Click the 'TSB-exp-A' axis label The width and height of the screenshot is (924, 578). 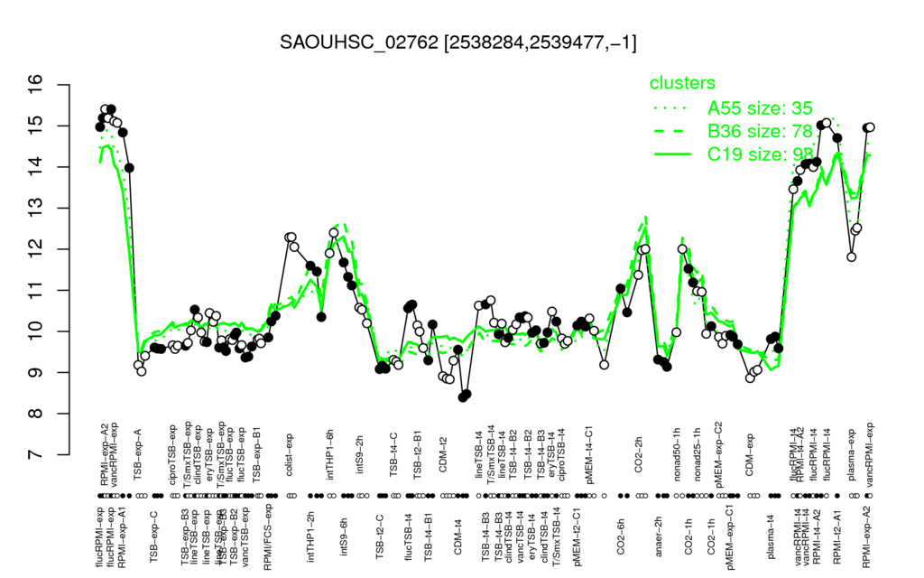click(x=138, y=452)
